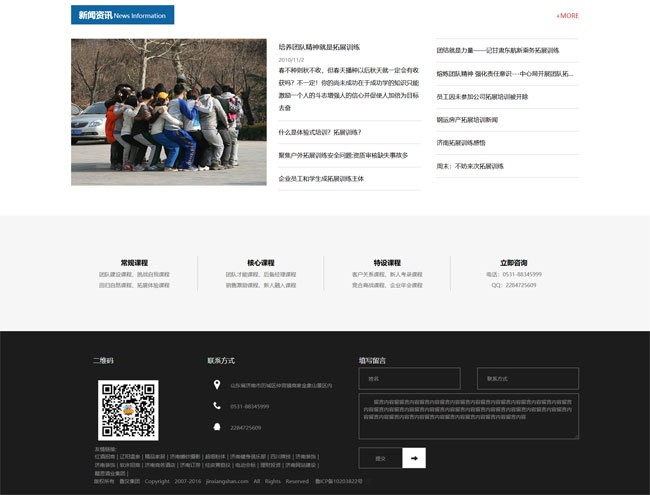Viewport: 650px width, 495px height.
Task: Click footer phone number 0531-88345999
Action: [x=250, y=407]
